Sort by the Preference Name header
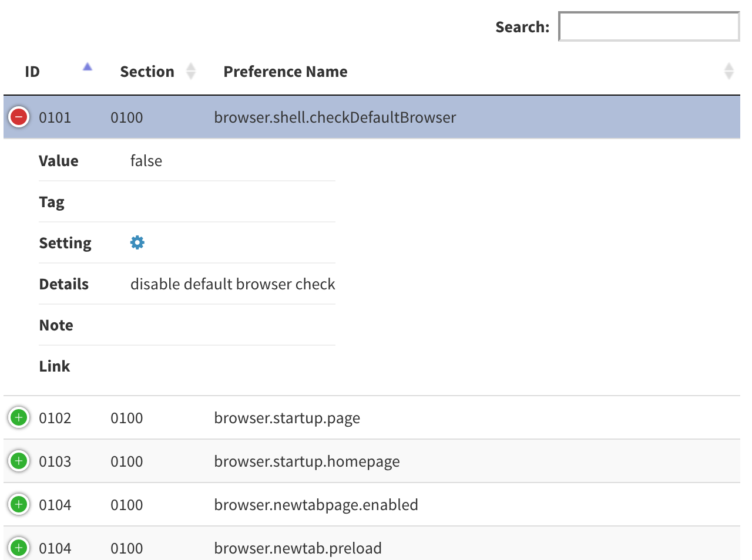 click(285, 71)
